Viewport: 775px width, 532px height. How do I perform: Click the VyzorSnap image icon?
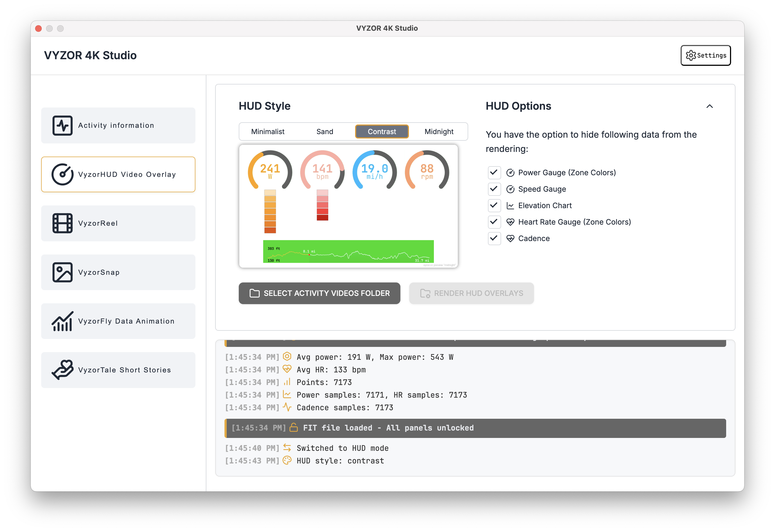(62, 272)
